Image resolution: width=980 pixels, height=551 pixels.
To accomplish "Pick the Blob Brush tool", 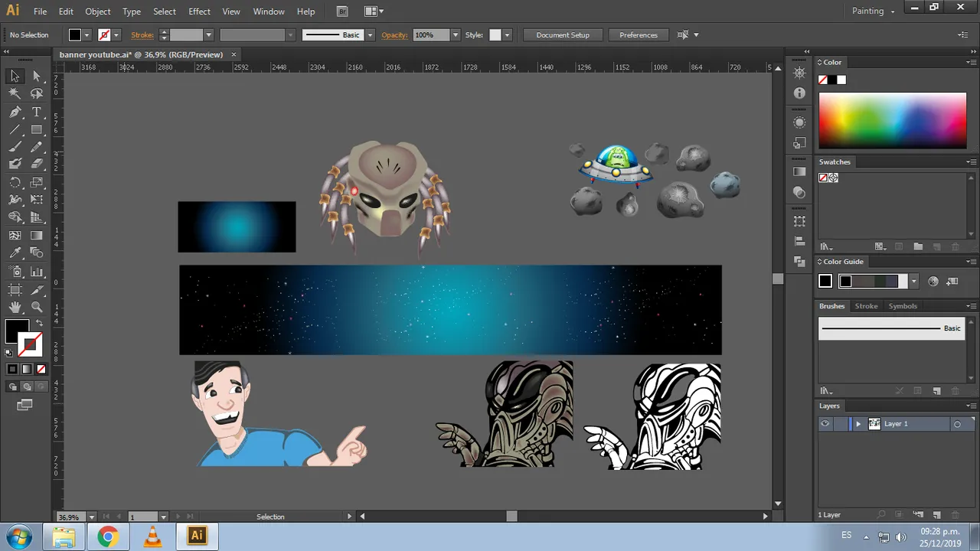I will click(15, 164).
